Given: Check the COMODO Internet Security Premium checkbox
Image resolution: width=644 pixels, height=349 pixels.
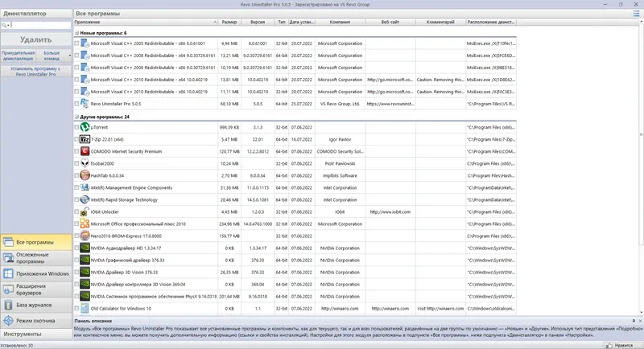Looking at the screenshot, I should (76, 151).
